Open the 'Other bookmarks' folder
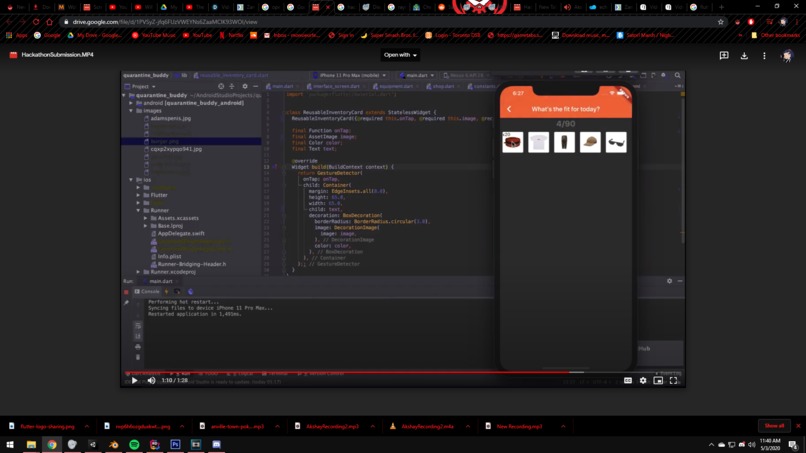The image size is (806, 453). tap(775, 35)
